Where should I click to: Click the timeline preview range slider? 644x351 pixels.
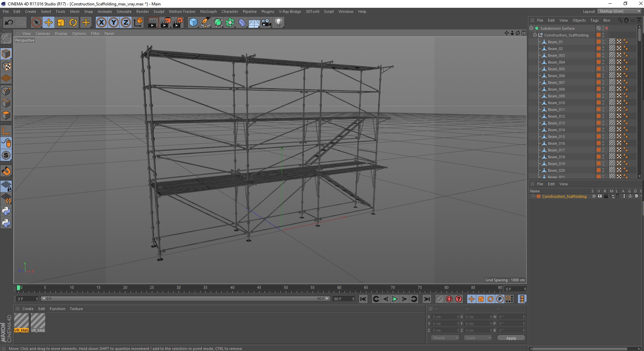(185, 299)
